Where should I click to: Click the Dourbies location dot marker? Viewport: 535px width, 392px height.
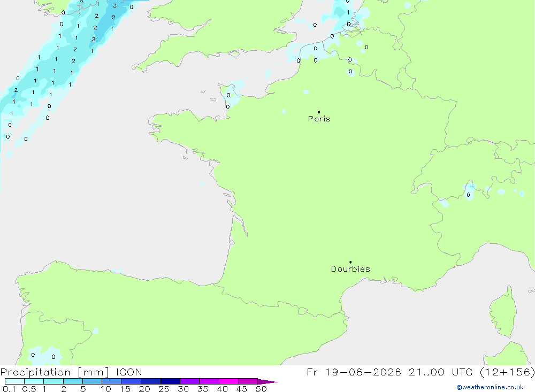350,262
